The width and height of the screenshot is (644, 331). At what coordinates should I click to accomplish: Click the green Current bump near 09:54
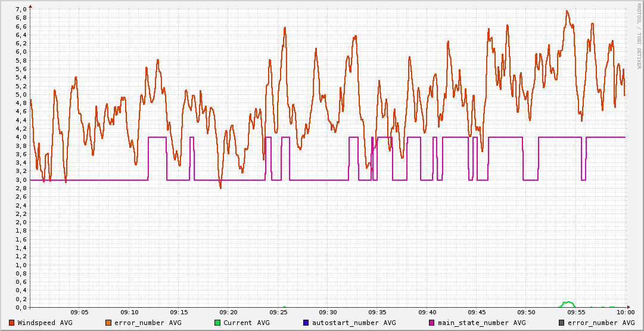[568, 303]
